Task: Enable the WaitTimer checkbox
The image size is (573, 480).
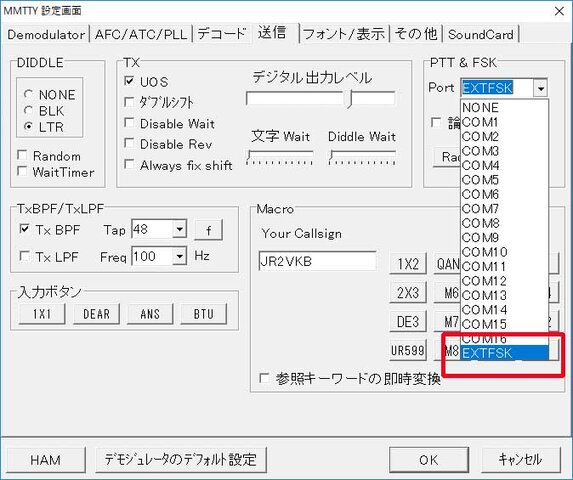Action: (22, 172)
